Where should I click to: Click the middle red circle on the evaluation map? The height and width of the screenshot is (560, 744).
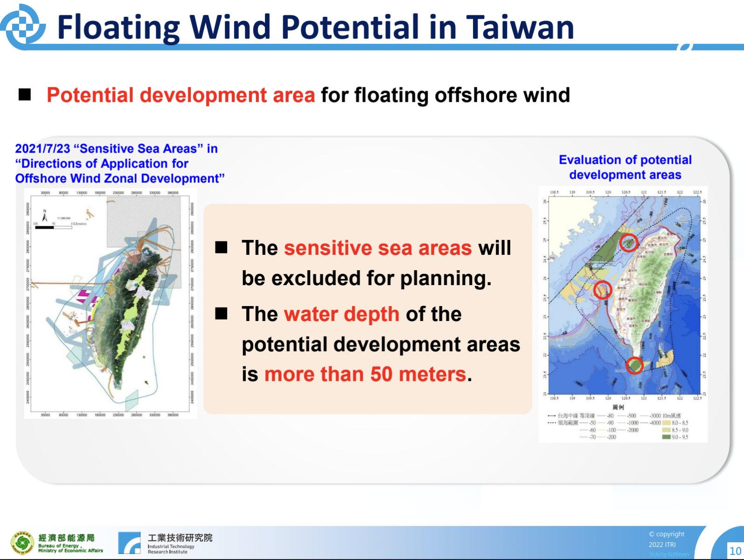click(x=602, y=290)
